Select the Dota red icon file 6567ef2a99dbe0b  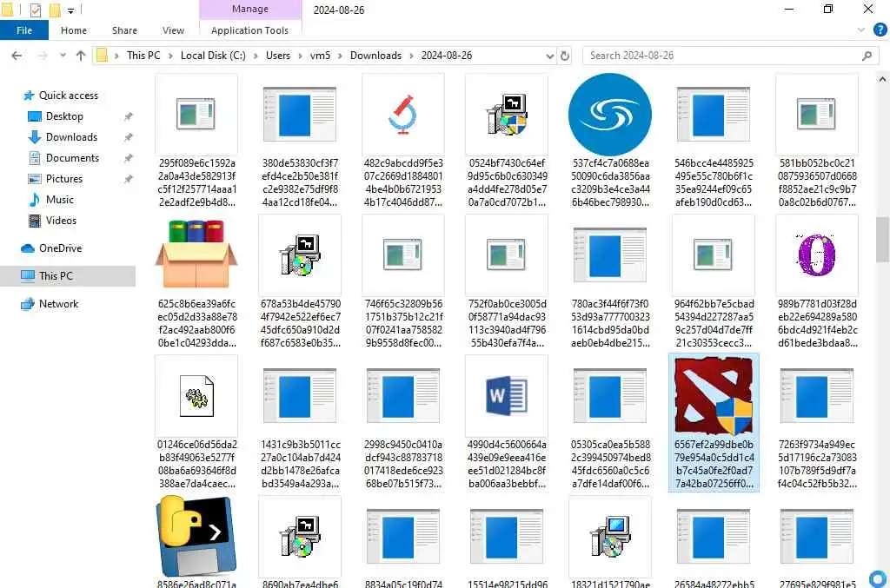[714, 423]
